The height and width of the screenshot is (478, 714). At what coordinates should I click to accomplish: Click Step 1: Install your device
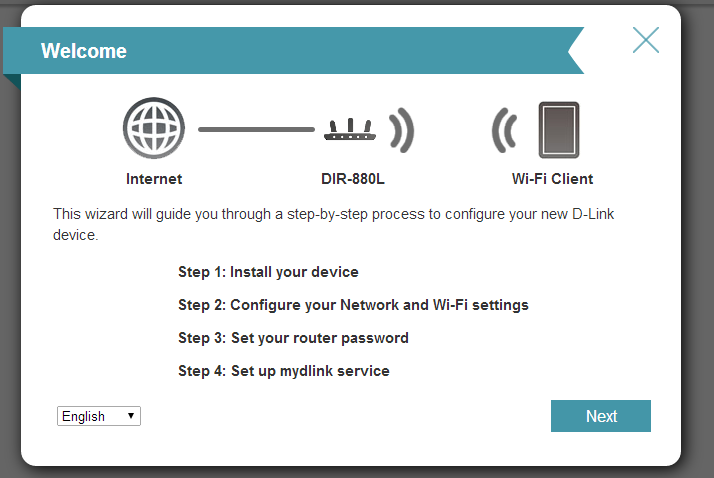click(268, 272)
